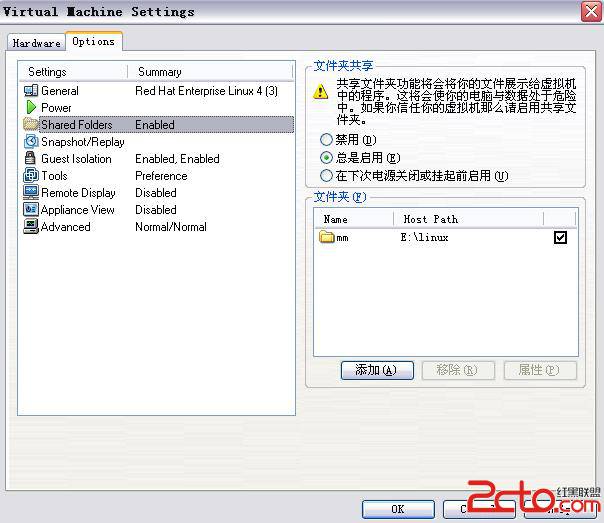Click the Remote Display icon
Screen dimensions: 604x523
tap(30, 193)
